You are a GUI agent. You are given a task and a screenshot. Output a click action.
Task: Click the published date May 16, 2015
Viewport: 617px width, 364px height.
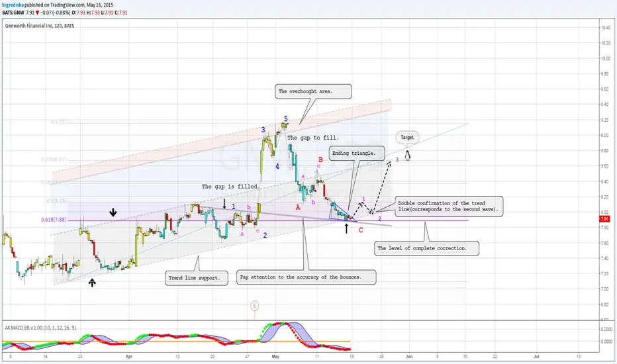click(x=100, y=5)
